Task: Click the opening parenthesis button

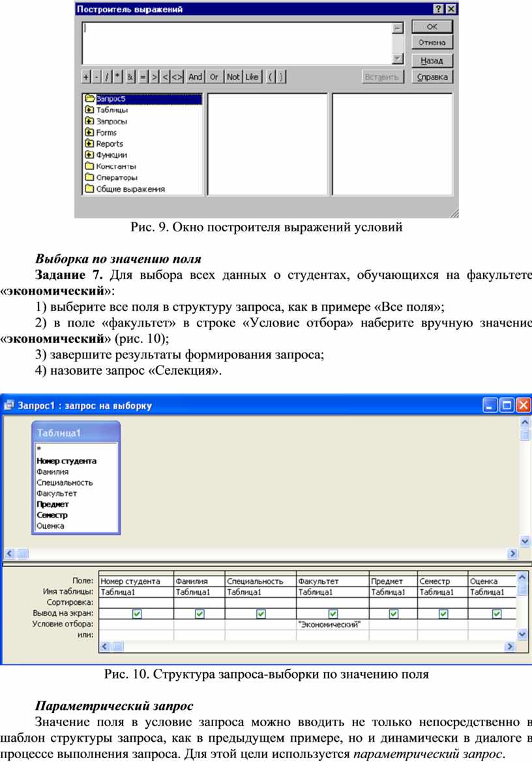Action: click(x=271, y=77)
